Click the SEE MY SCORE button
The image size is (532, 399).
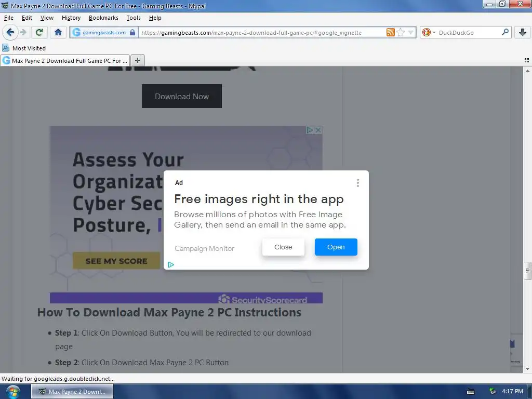click(116, 261)
